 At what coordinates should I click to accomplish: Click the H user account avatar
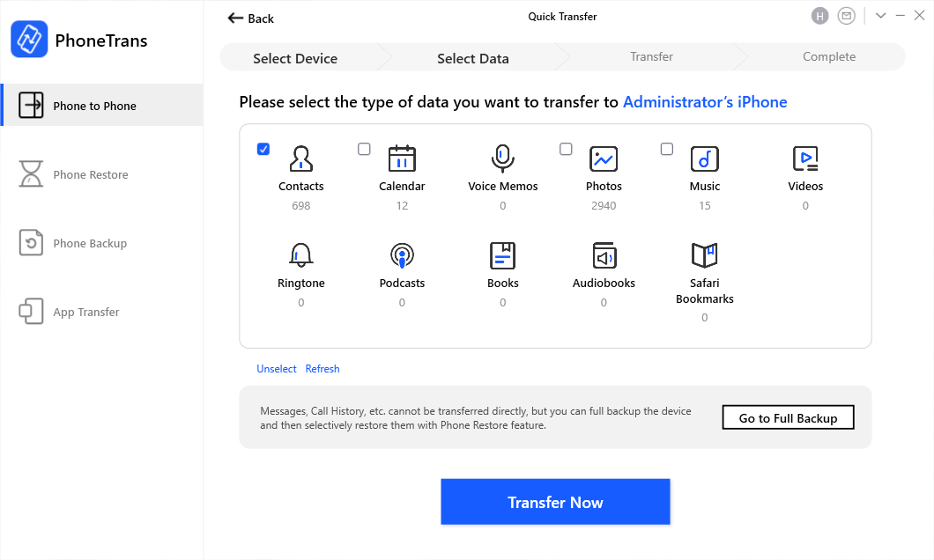pos(820,16)
